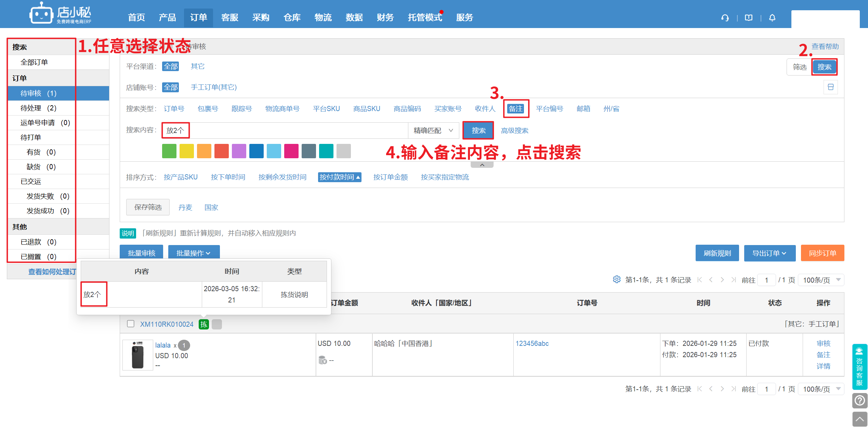Click the green 拣 picking note icon

pyautogui.click(x=204, y=324)
